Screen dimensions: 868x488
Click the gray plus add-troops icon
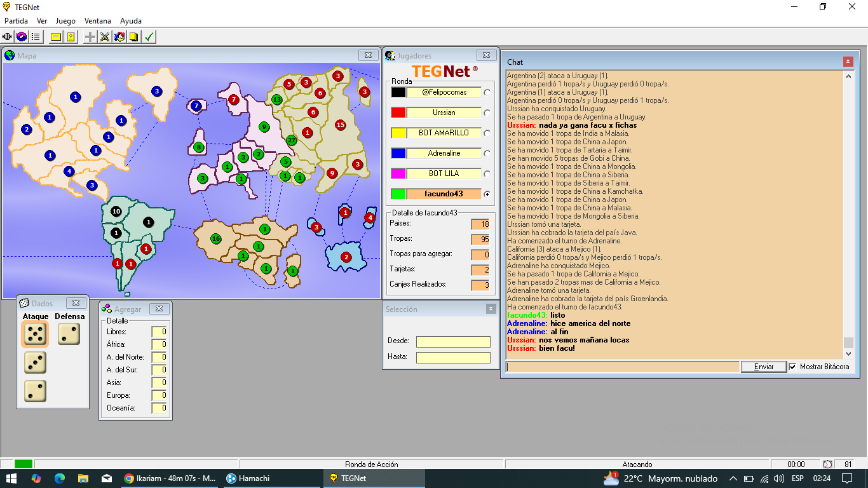tap(90, 37)
